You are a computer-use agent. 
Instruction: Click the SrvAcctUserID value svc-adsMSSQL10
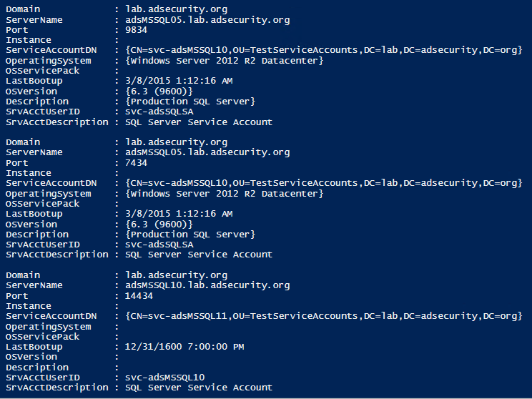[164, 378]
